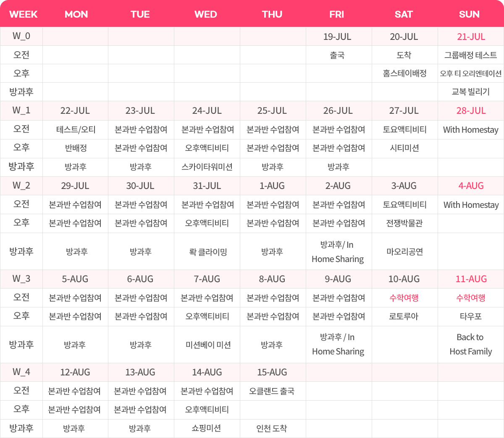
Task: Select the 롹 클라이밍 cell
Action: (x=208, y=252)
